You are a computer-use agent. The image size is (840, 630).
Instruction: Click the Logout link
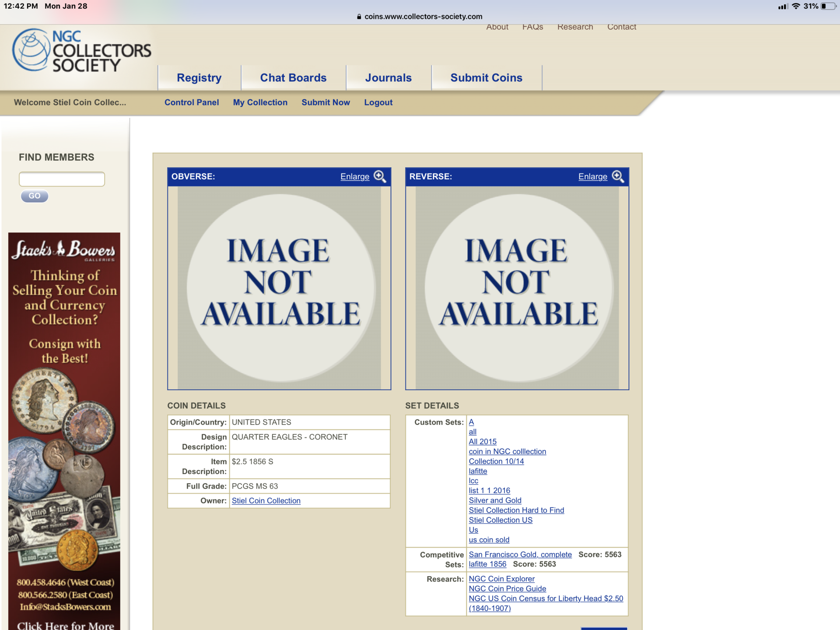(378, 102)
